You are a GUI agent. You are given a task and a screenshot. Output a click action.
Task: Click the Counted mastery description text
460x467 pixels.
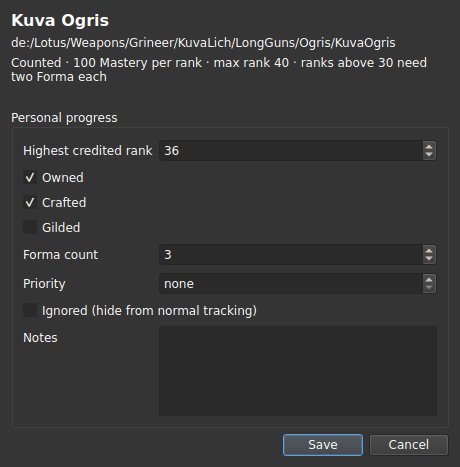click(x=219, y=70)
